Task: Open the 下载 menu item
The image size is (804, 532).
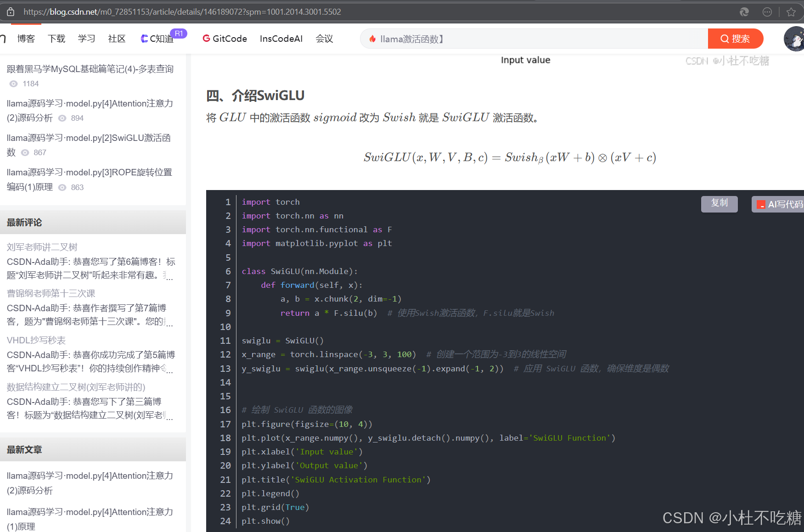Action: click(56, 39)
